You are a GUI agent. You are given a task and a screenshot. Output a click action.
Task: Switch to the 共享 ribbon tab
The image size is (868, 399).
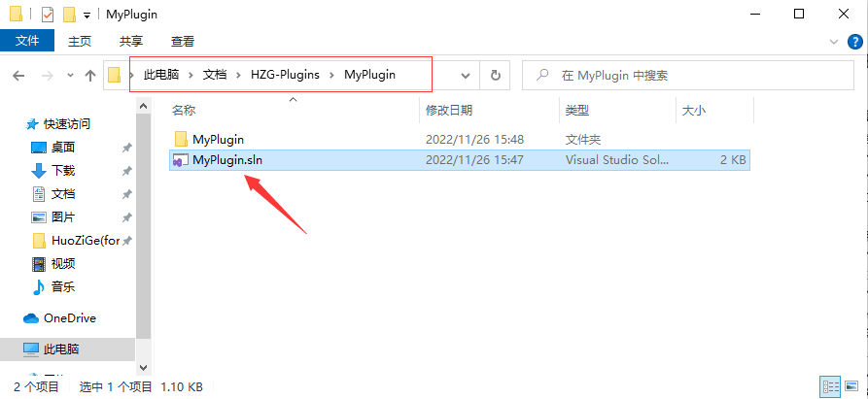point(131,41)
